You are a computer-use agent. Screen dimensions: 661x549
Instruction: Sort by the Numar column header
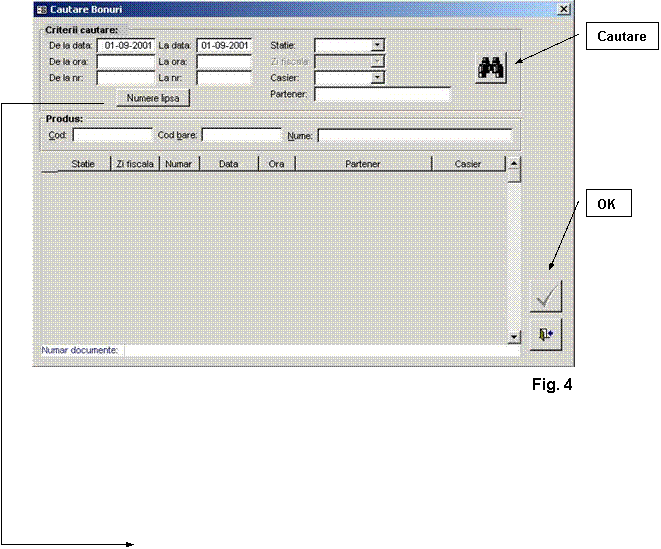(x=179, y=164)
